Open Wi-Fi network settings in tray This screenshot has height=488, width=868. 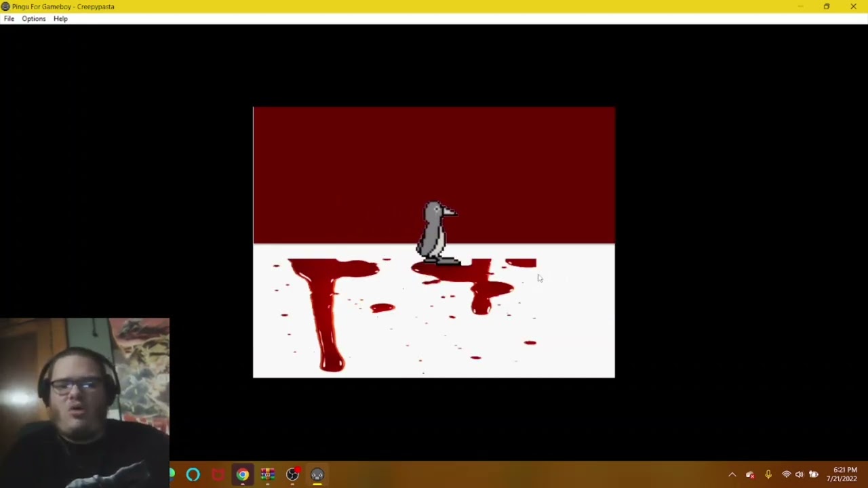(786, 474)
